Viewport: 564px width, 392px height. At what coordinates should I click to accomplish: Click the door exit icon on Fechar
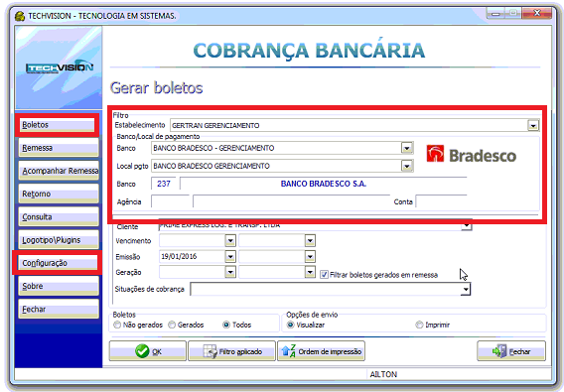(x=499, y=351)
